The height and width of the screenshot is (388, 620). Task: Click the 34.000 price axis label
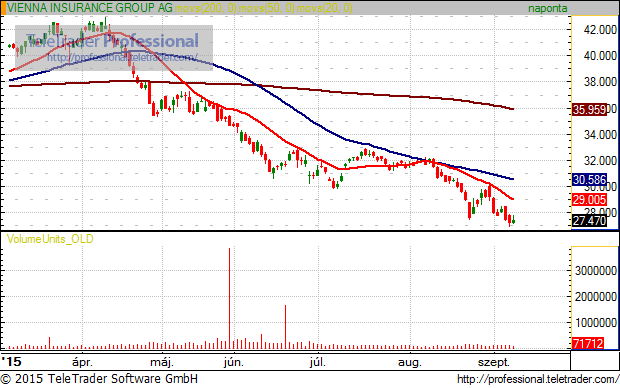[600, 135]
